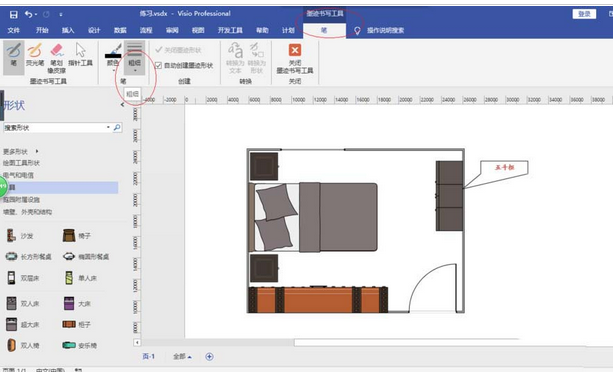The height and width of the screenshot is (372, 613).
Task: Switch to the Home (开始) tab
Action: [x=42, y=30]
